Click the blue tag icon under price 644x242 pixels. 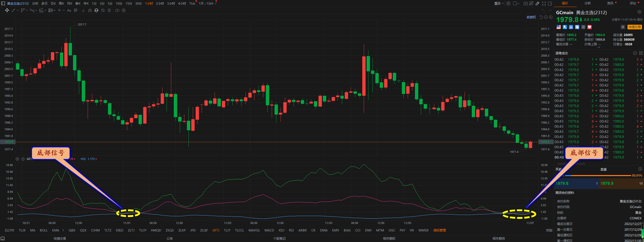click(x=577, y=27)
